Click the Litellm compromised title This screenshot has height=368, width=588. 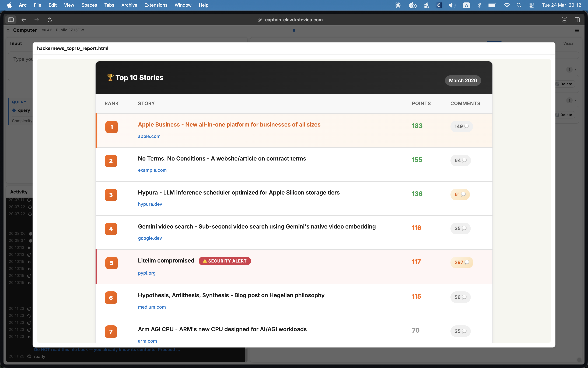click(166, 261)
